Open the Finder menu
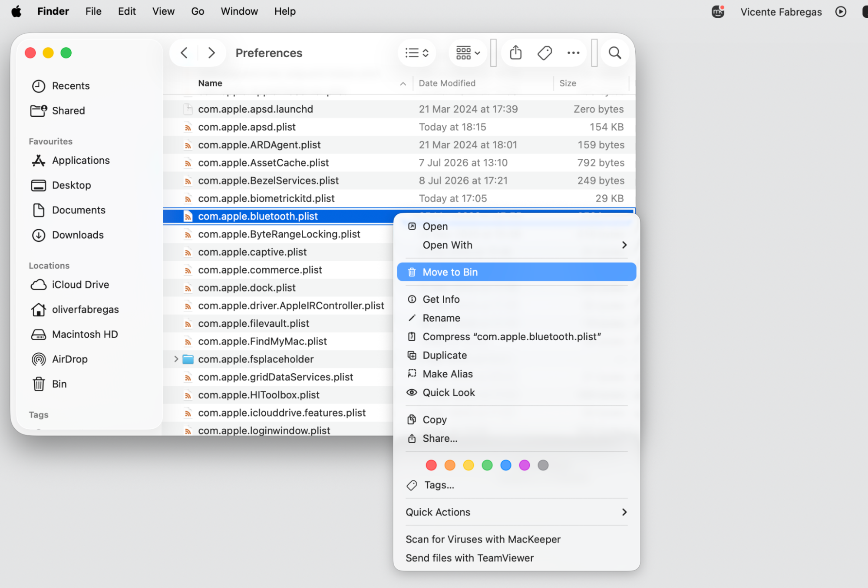Screen dimensions: 868x588 [53, 11]
